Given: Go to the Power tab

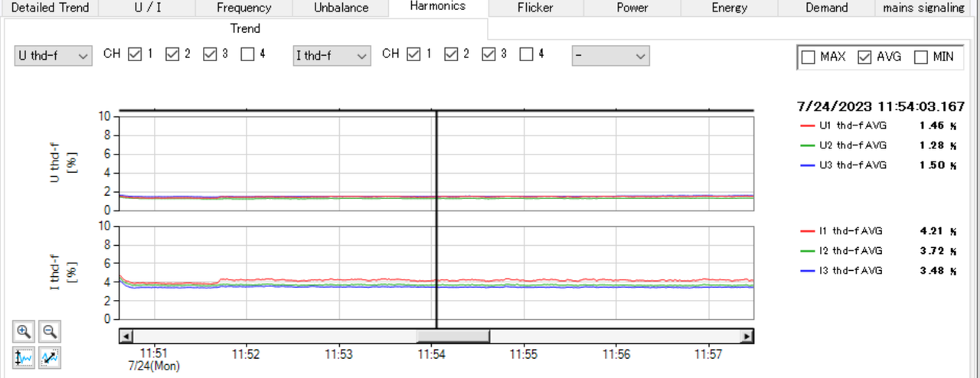Looking at the screenshot, I should point(632,8).
